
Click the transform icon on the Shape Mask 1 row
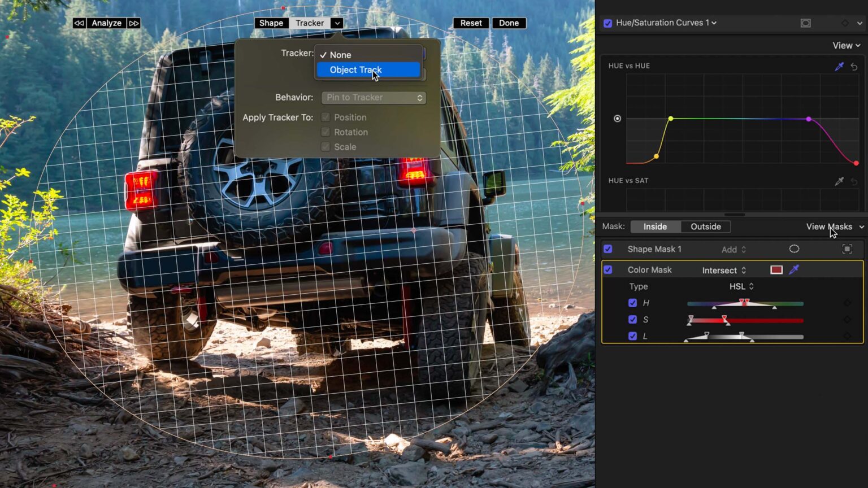pyautogui.click(x=848, y=249)
